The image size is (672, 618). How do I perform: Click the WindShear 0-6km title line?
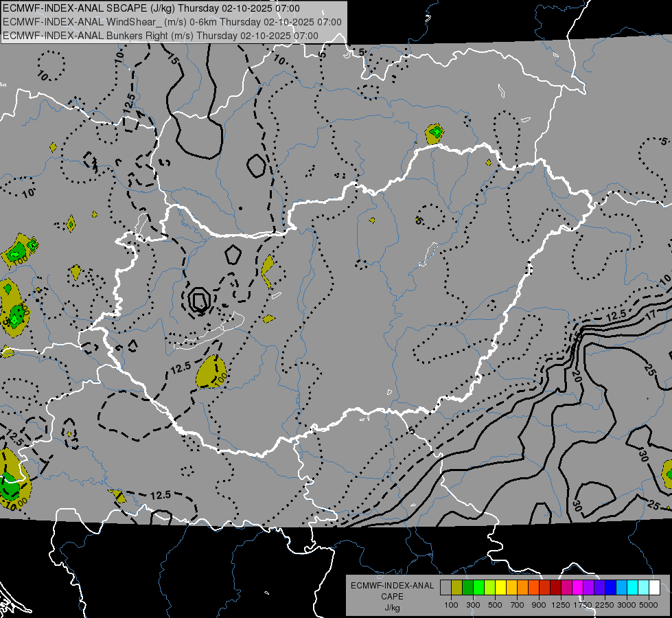point(172,22)
